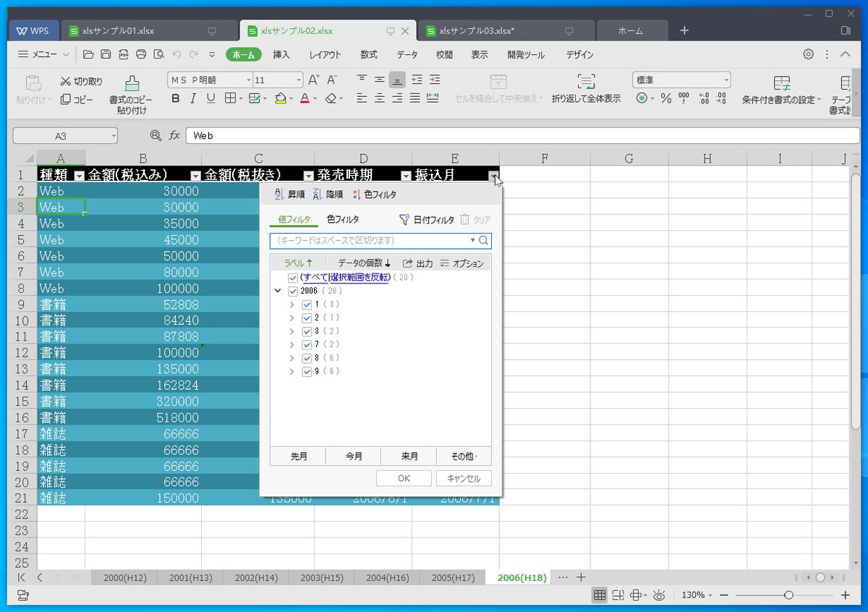
Task: Click the Cut (切り取り) scissors button
Action: [82, 81]
